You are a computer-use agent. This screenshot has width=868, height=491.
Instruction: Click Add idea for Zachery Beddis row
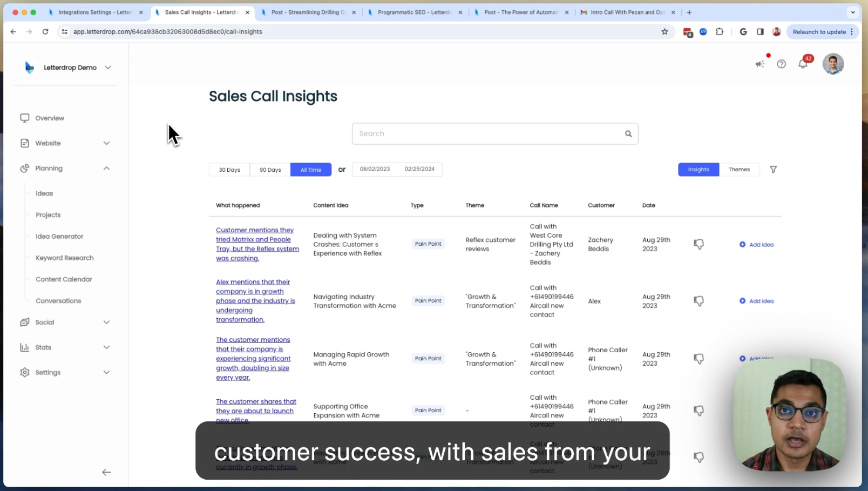coord(756,245)
